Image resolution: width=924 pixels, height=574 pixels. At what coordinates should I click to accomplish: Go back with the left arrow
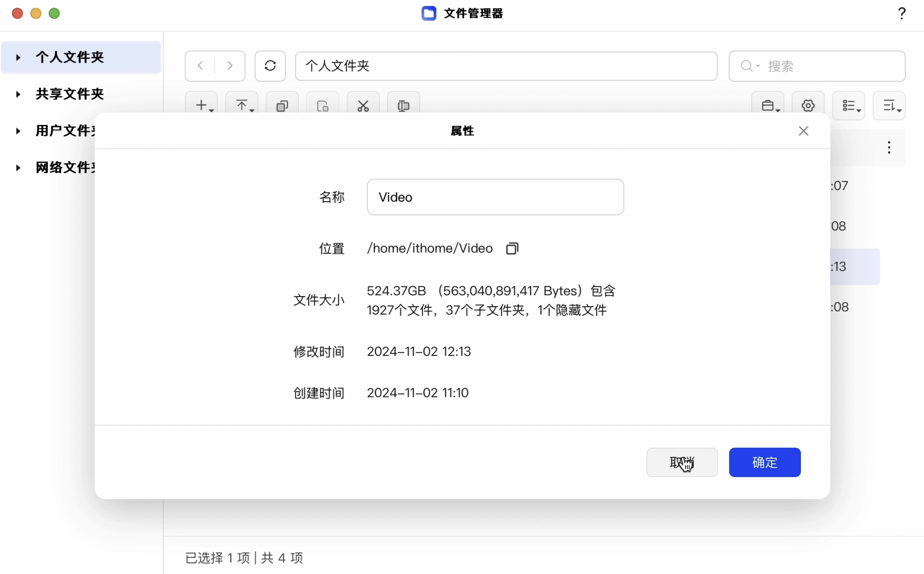(200, 66)
